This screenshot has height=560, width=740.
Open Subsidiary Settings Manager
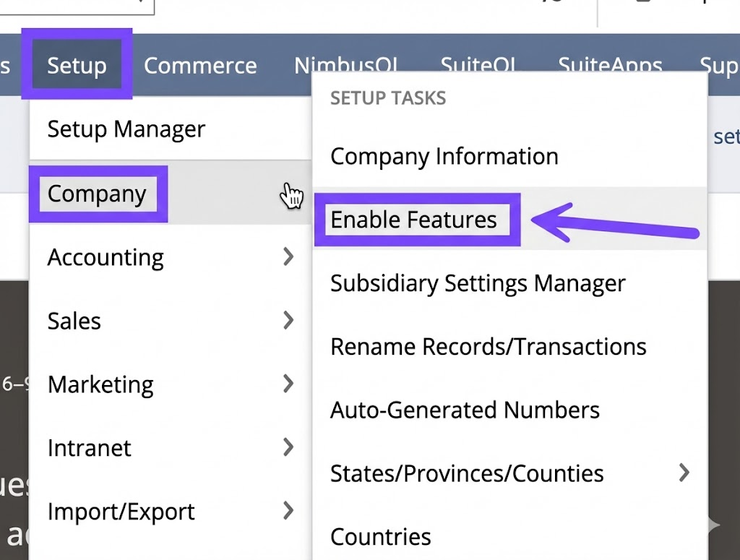(478, 283)
